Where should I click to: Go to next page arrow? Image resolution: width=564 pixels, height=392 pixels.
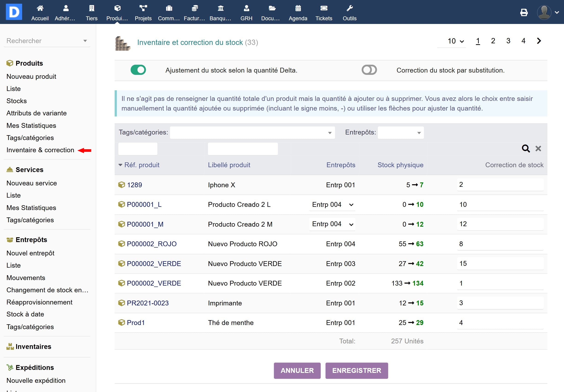tap(539, 41)
